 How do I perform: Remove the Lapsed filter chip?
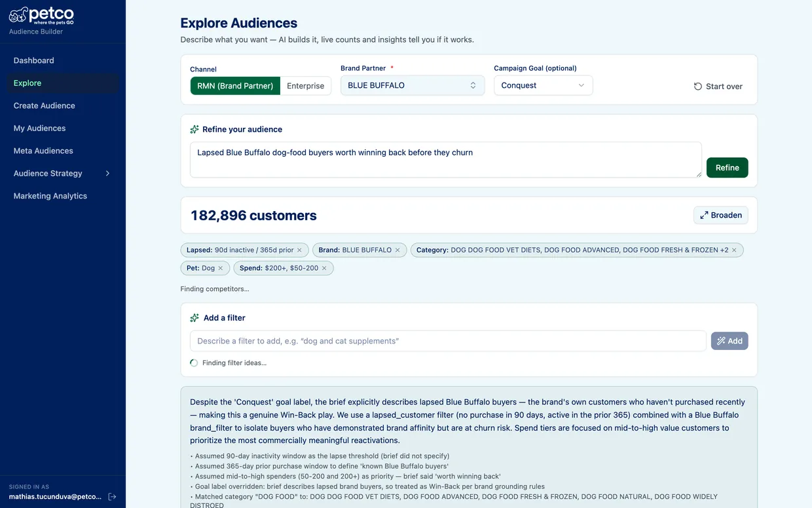tap(299, 250)
